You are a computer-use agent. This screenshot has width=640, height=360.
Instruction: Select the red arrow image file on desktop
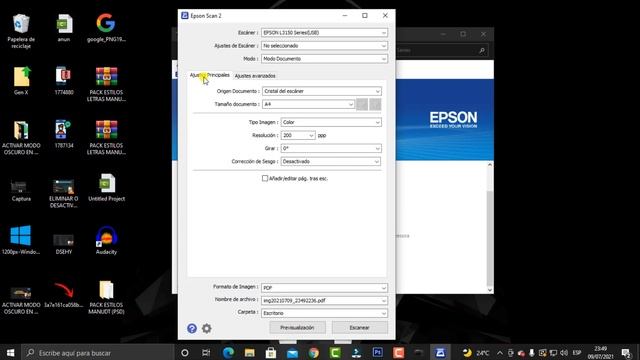(x=64, y=295)
